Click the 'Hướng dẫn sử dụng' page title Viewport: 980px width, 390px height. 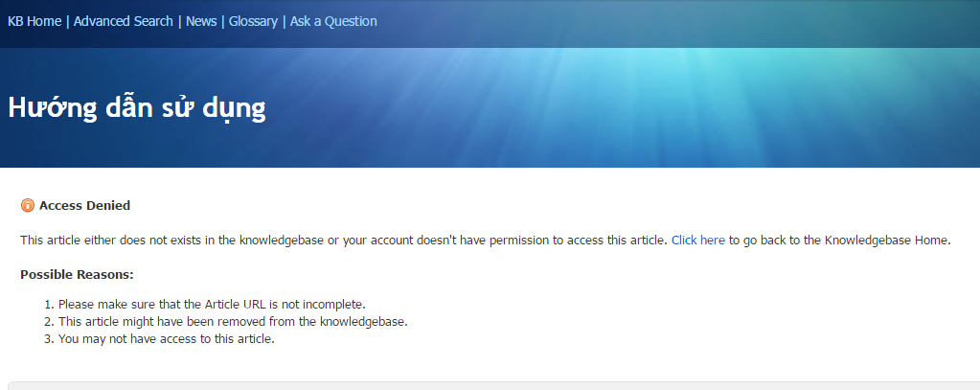137,107
